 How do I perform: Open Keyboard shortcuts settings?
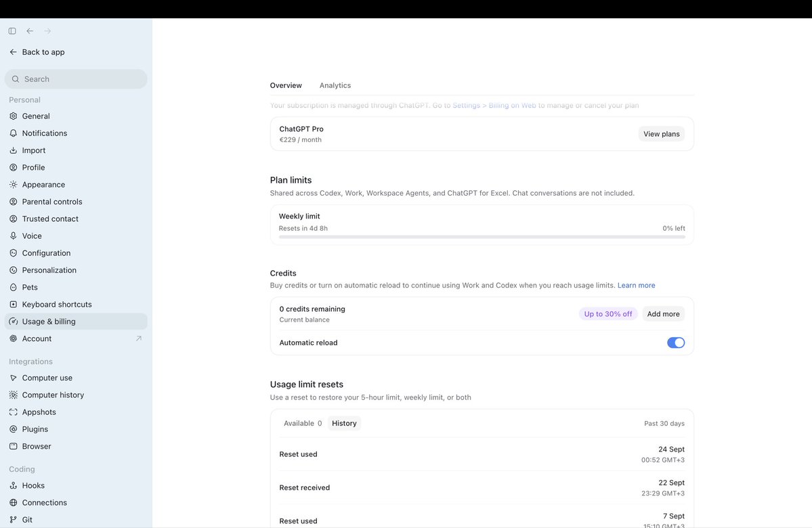tap(76, 304)
